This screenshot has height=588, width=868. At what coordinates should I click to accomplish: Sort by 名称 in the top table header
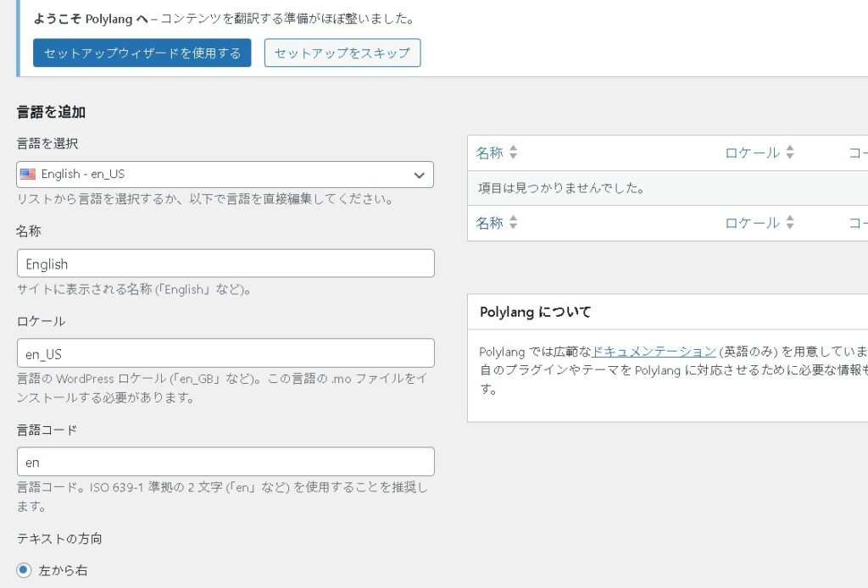pyautogui.click(x=489, y=153)
